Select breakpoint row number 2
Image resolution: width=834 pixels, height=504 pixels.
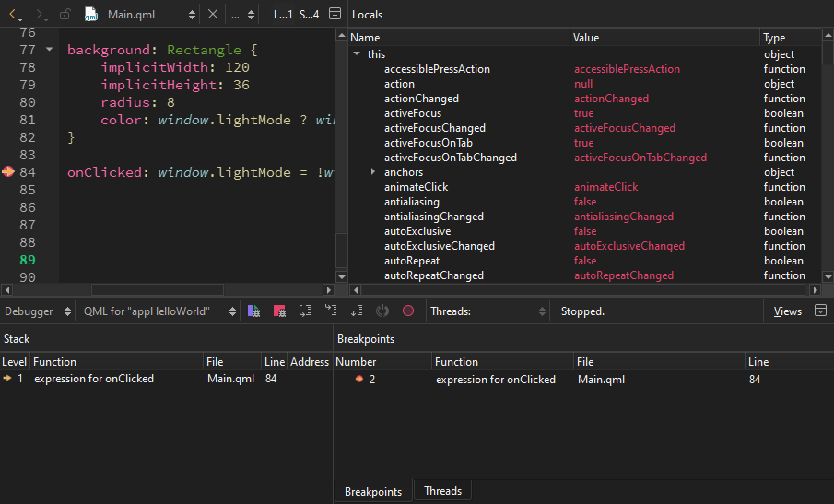pyautogui.click(x=583, y=379)
